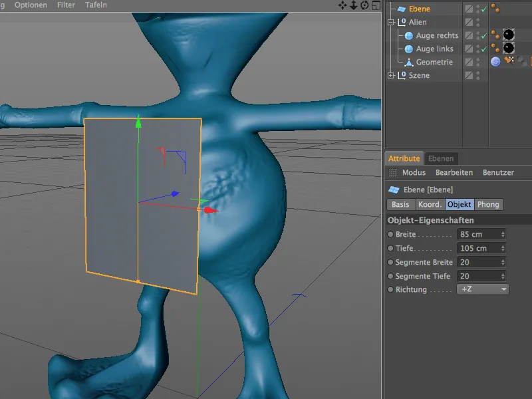This screenshot has width=532, height=399.
Task: Toggle the Breite keyframe circle
Action: tap(390, 234)
